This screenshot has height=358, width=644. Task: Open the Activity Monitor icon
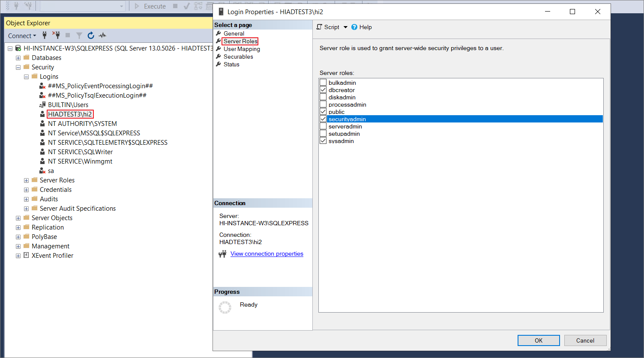pos(102,36)
